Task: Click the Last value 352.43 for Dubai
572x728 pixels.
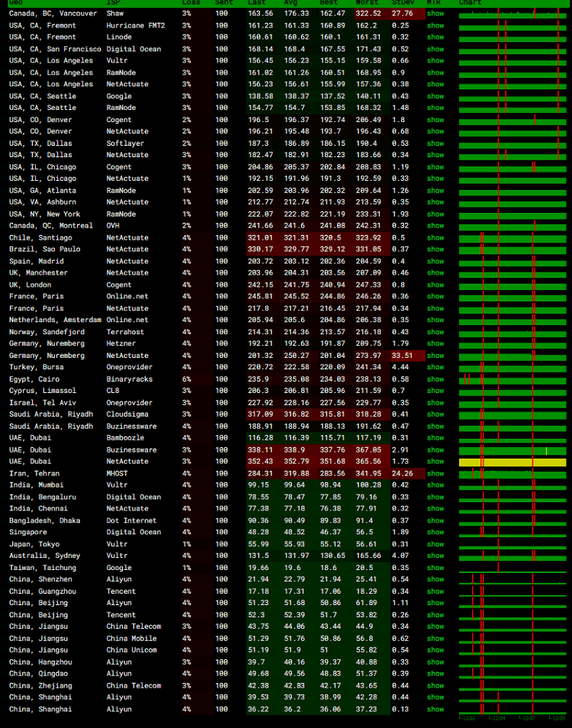Action: click(x=260, y=462)
